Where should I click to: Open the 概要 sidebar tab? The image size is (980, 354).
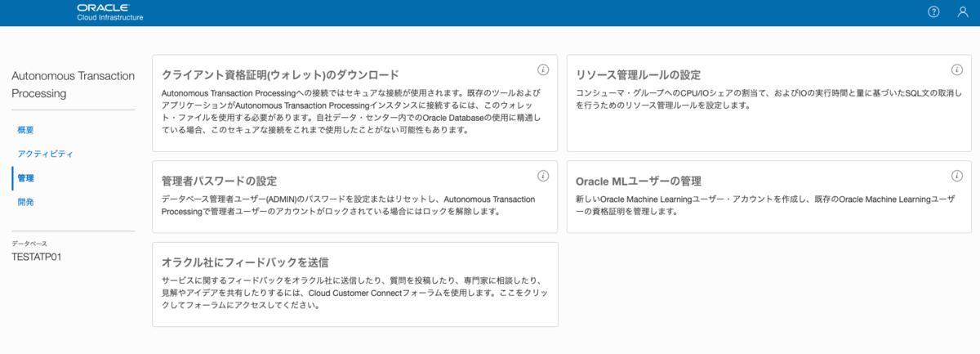point(25,130)
